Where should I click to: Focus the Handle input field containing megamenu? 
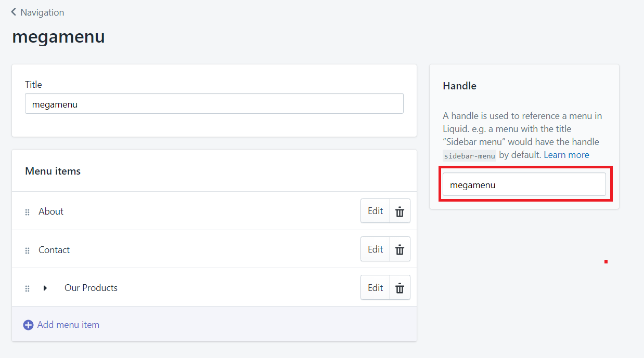tap(524, 184)
